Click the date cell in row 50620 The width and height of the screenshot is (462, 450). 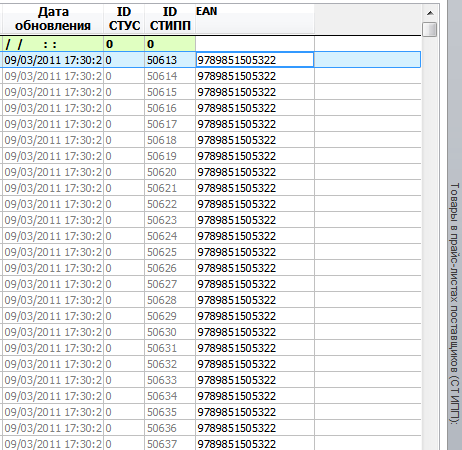point(53,172)
